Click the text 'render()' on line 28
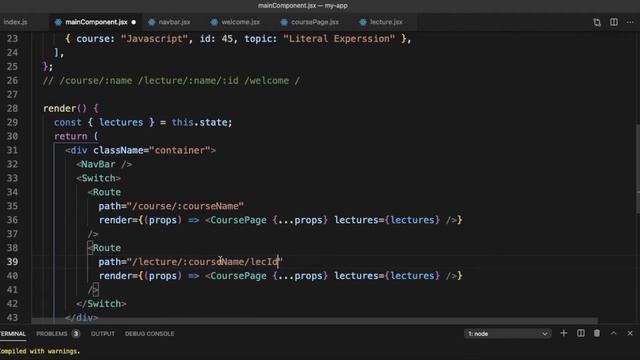 65,108
